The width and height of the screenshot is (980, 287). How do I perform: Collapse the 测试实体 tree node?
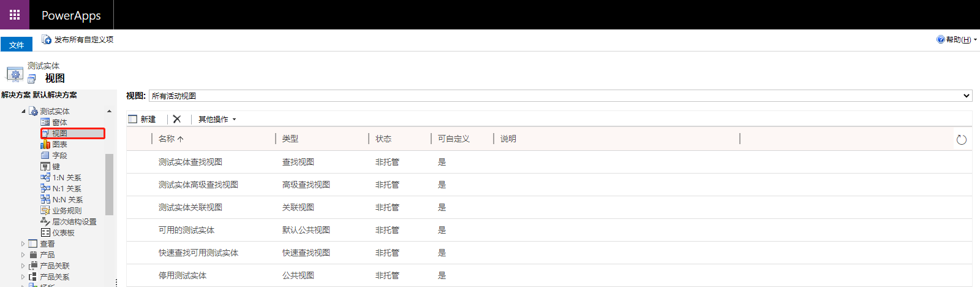(23, 111)
